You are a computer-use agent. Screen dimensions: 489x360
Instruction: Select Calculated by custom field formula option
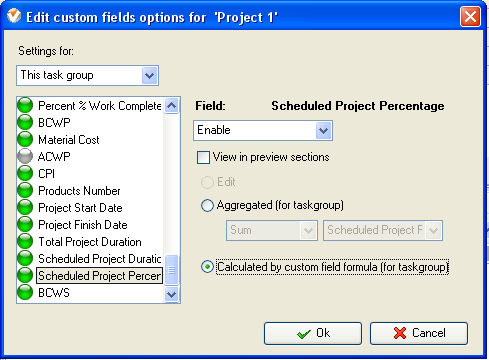[x=207, y=267]
